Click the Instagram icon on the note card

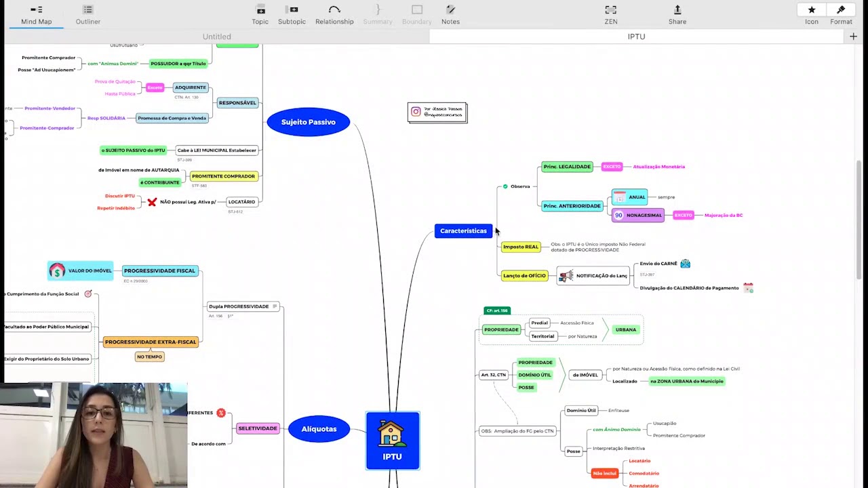click(x=416, y=112)
